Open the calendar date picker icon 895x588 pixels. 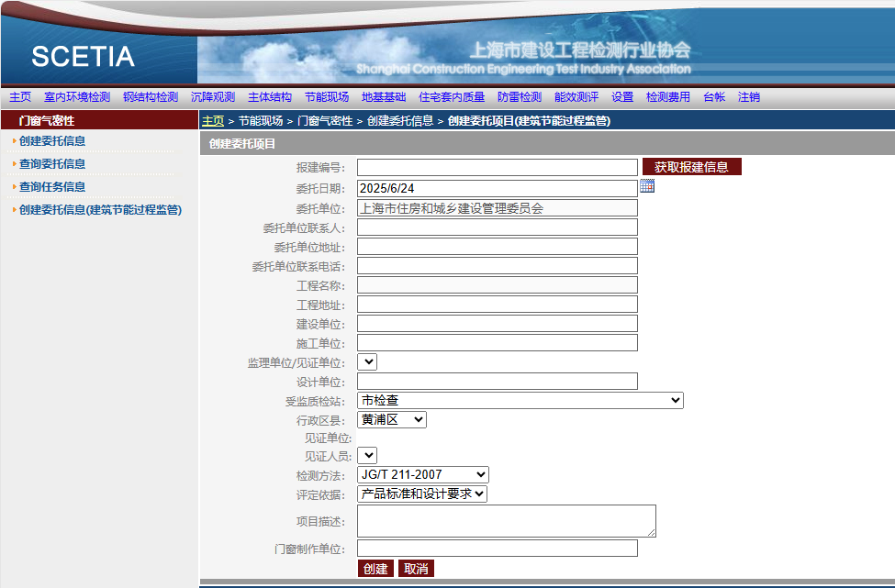pos(647,186)
